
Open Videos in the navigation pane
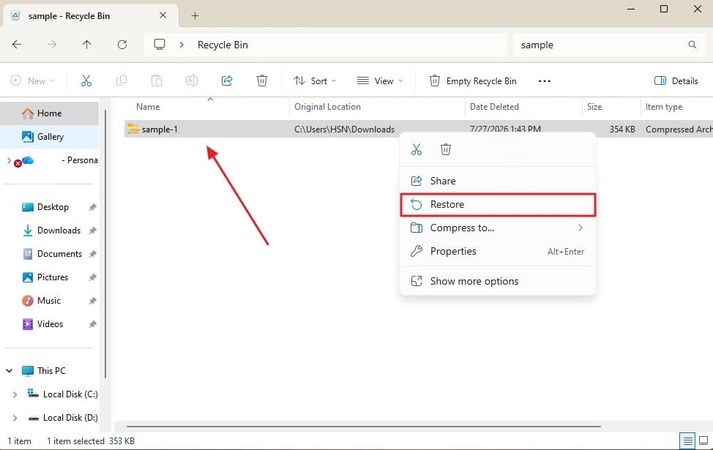[x=49, y=324]
